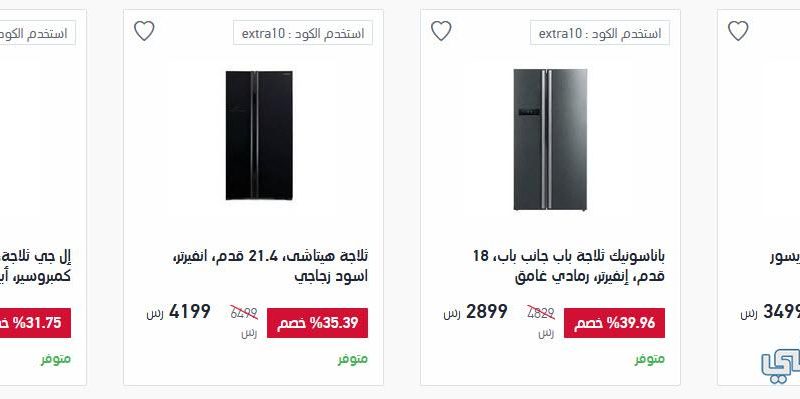Click the green متوفر label under the Panasonic fridge
Screen dimensions: 800x399
point(649,359)
